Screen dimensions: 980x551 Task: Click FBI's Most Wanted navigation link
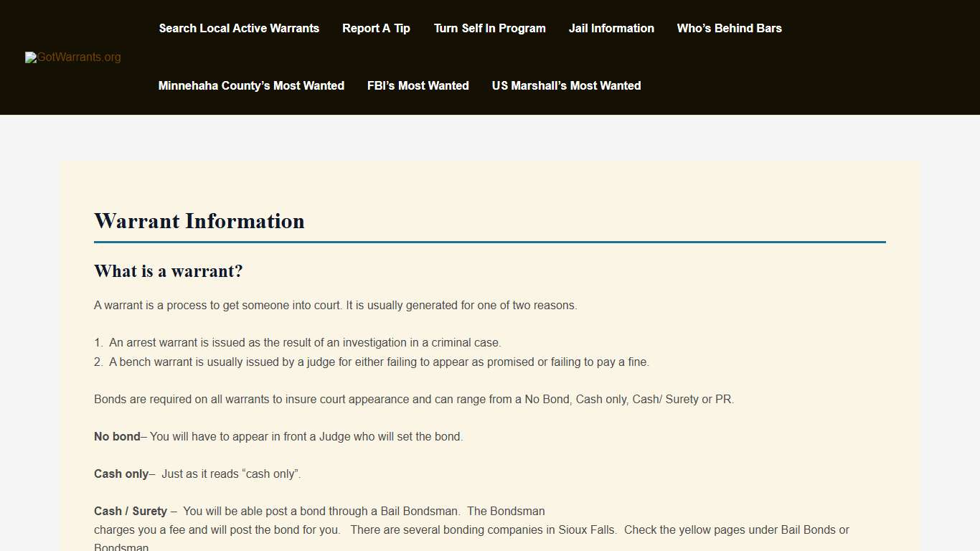pos(418,85)
